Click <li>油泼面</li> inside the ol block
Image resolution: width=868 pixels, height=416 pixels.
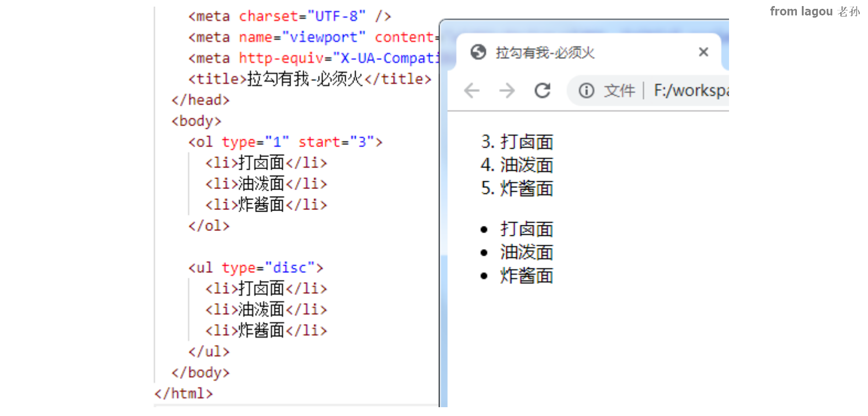(x=266, y=184)
